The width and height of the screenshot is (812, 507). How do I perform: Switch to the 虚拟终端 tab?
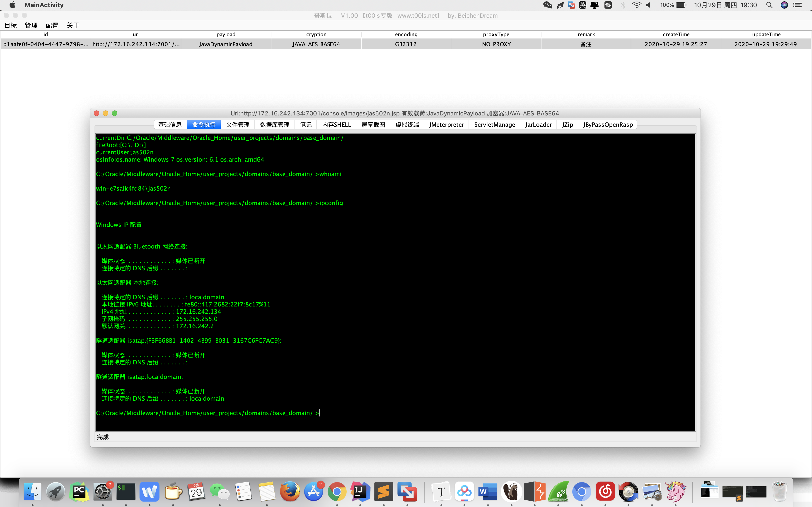407,125
